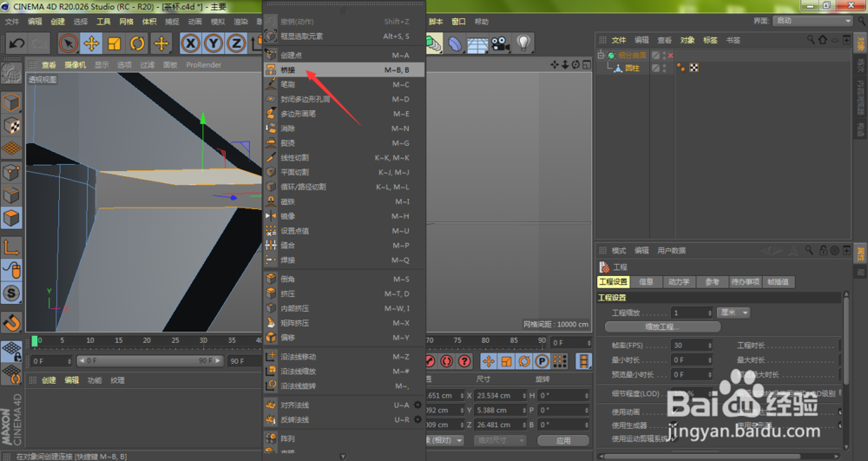Switch to the 参考 tab in attributes
The height and width of the screenshot is (461, 868).
[x=713, y=281]
